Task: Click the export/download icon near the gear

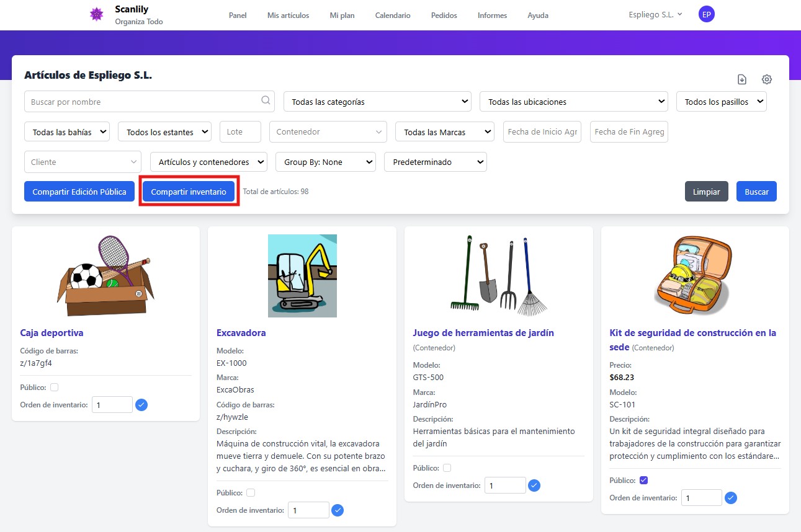Action: (741, 79)
